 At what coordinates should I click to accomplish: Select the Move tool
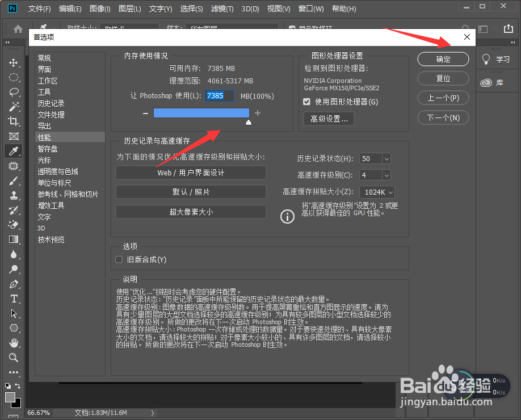(x=13, y=63)
